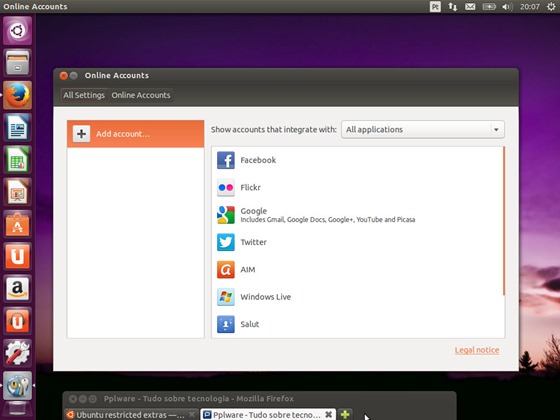
Task: Open the mail messaging indicator
Action: pyautogui.click(x=470, y=7)
